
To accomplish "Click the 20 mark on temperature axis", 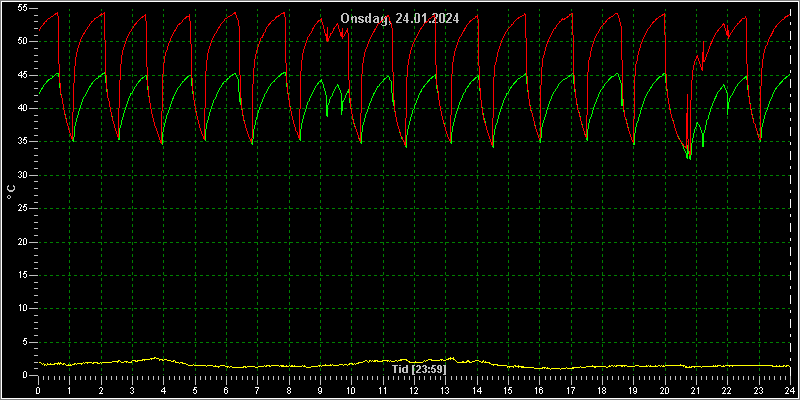I will 21,242.
